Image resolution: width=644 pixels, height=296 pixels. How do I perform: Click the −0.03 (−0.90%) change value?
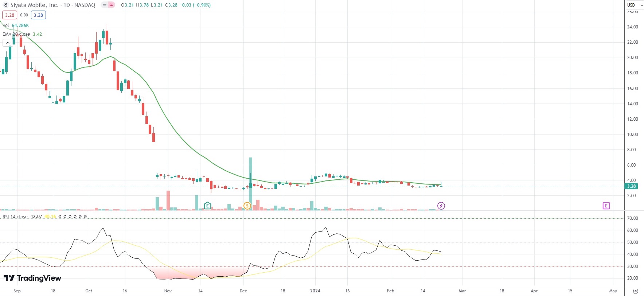195,5
